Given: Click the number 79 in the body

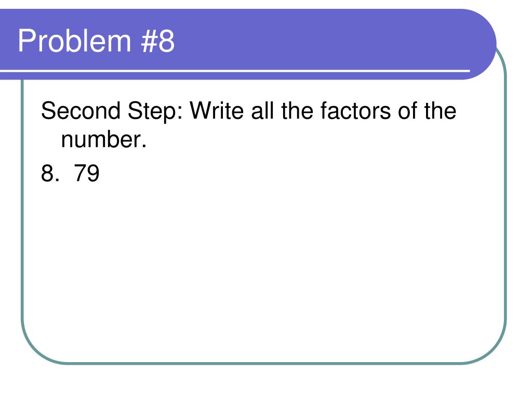Looking at the screenshot, I should pos(87,173).
